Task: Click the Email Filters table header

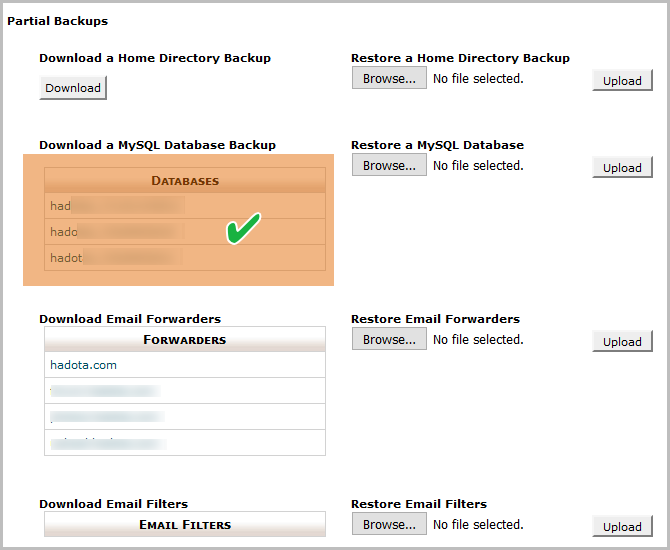Action: [185, 525]
